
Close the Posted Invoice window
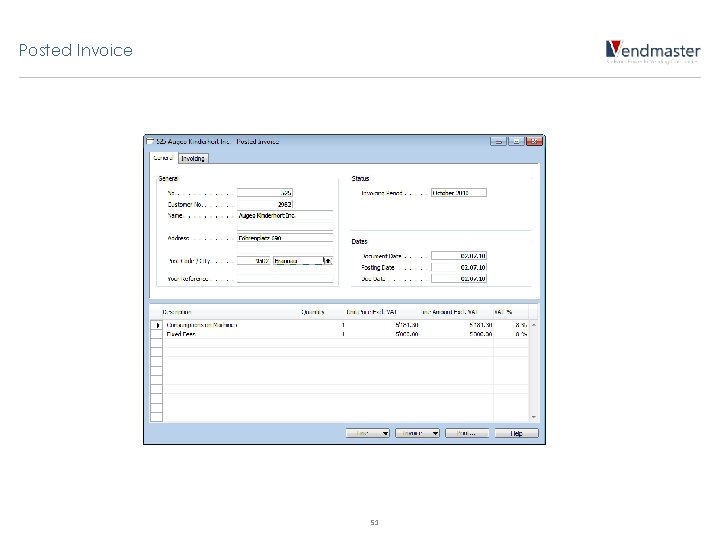534,141
